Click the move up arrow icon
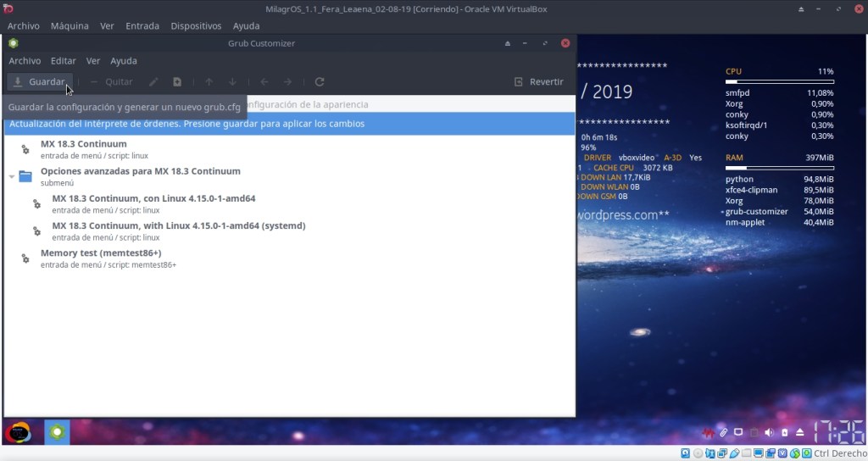 point(209,82)
